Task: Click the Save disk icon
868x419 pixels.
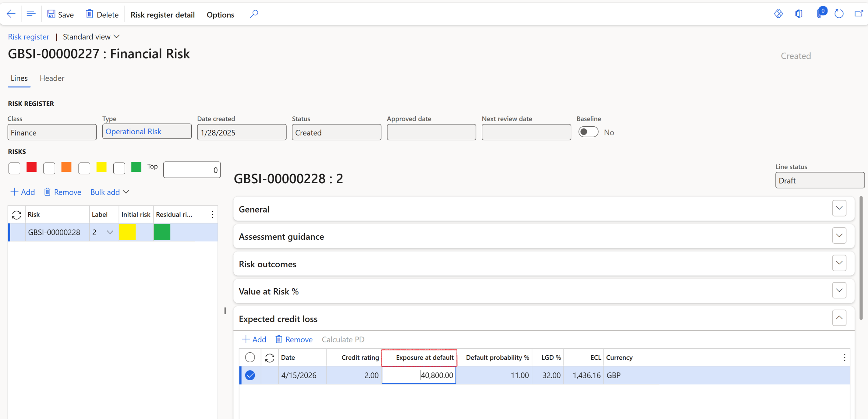Action: 51,14
